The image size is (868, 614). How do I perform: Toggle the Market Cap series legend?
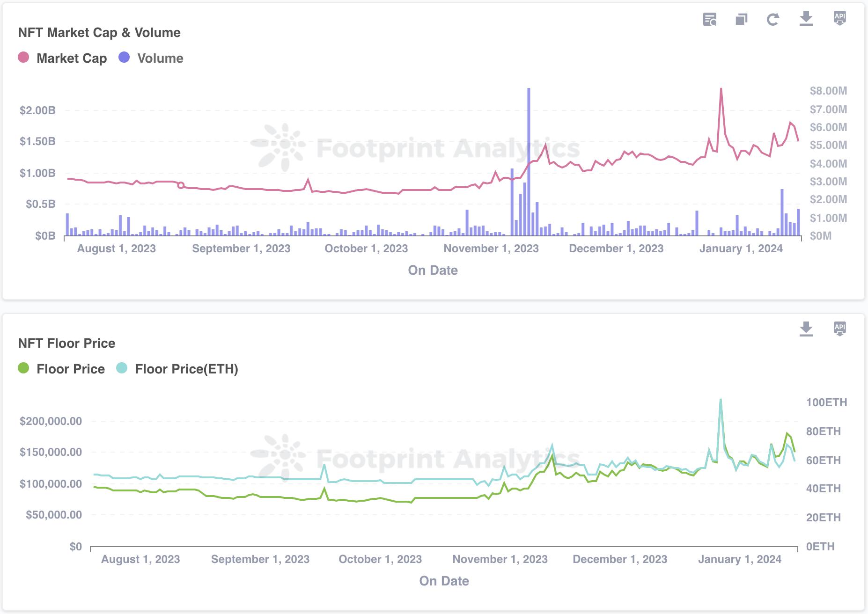point(72,58)
